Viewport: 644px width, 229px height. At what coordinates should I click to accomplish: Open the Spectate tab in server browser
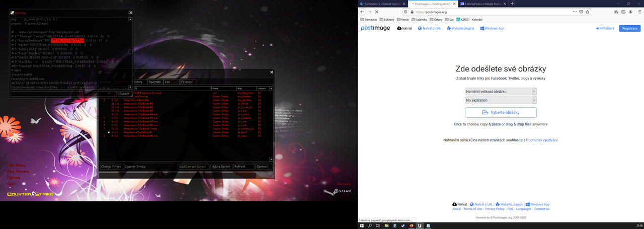(x=154, y=82)
